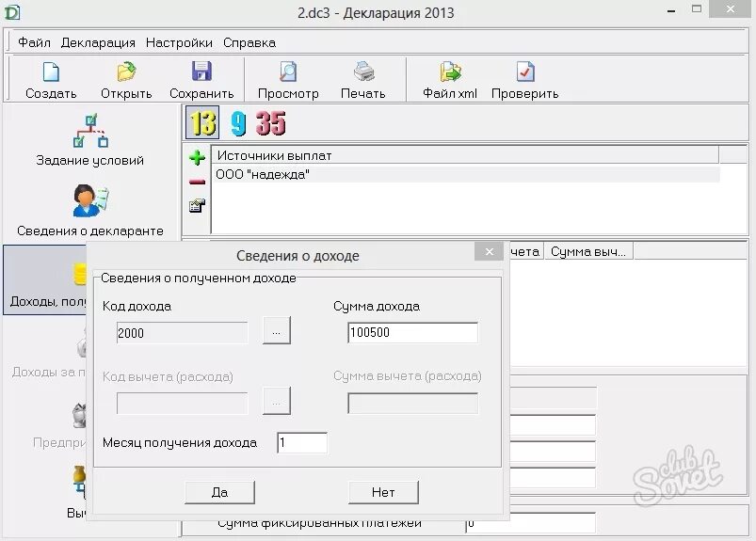This screenshot has height=541, width=756.
Task: Click the Сумма дохода field 100500
Action: coord(412,332)
